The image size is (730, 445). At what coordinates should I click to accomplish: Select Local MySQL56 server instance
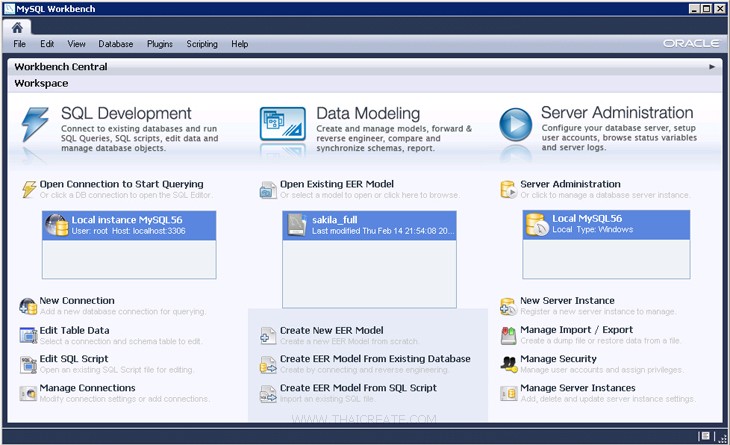pos(606,225)
